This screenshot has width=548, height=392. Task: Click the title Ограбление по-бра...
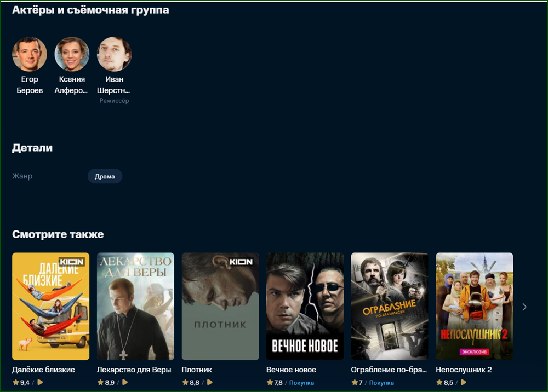[x=389, y=370]
